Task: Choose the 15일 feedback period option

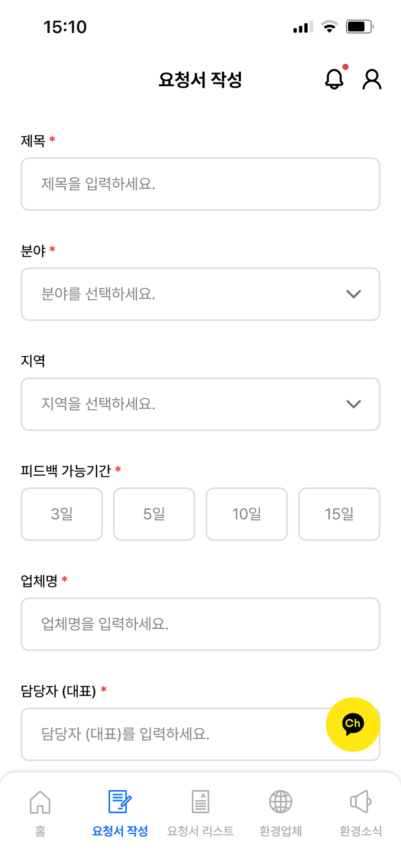Action: pos(339,514)
